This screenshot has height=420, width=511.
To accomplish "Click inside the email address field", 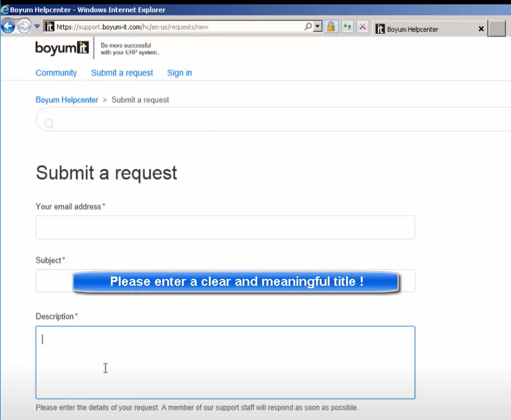I will click(225, 227).
